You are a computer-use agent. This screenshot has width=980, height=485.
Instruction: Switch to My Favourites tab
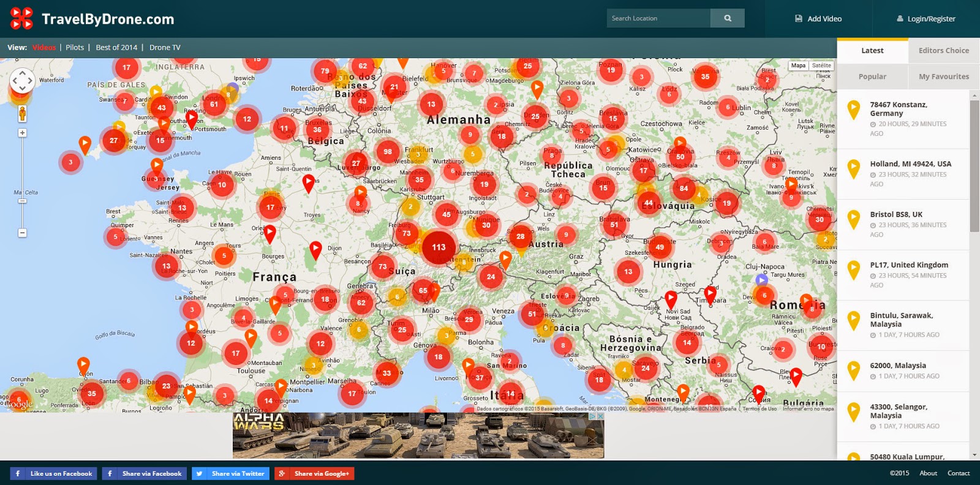[944, 77]
